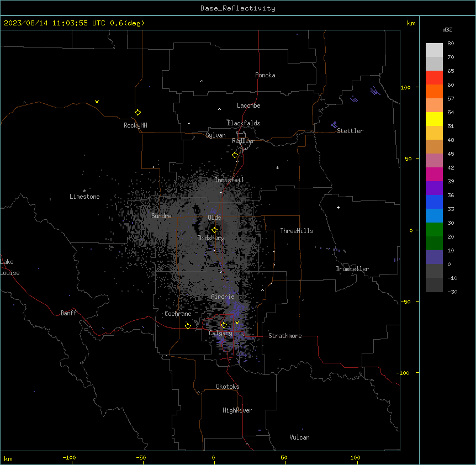Click the yellow marker below Cochrane
Image resolution: width=476 pixels, height=465 pixels.
[188, 326]
